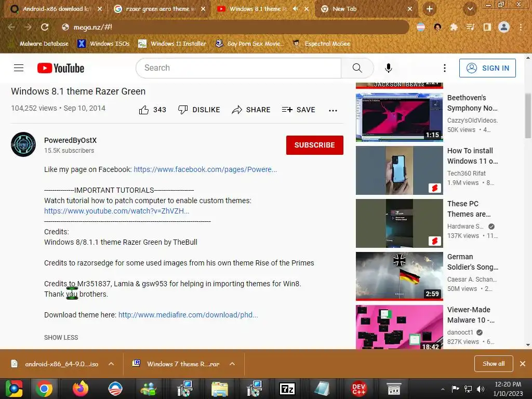Screen dimensions: 532x399
Task: Open more actions ellipsis under video
Action: click(x=333, y=110)
